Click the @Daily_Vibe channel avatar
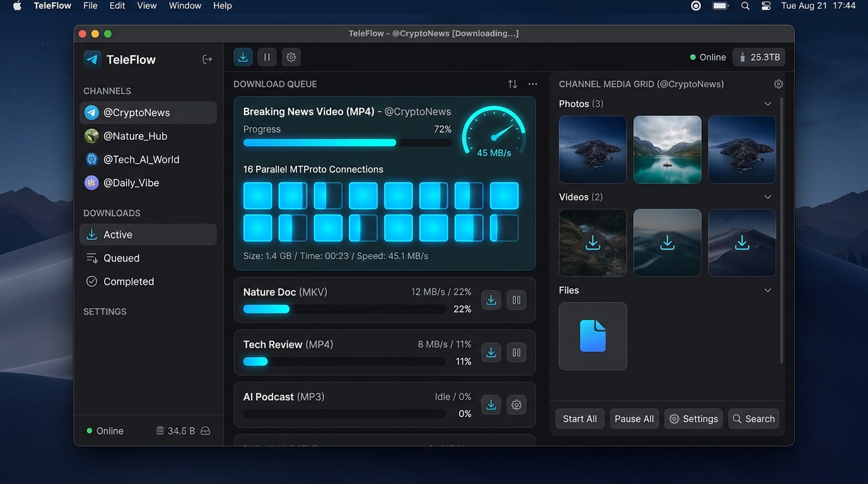 [x=91, y=183]
